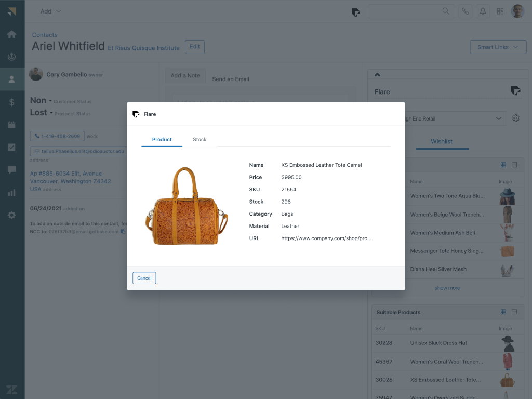Open the Deals dollar icon in sidebar
This screenshot has width=532, height=399.
point(11,102)
